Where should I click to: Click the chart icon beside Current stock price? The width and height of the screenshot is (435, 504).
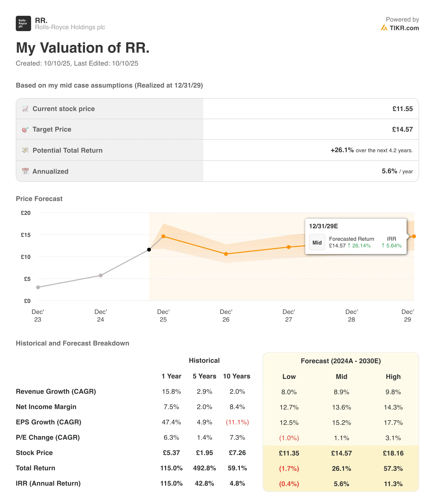click(x=25, y=109)
